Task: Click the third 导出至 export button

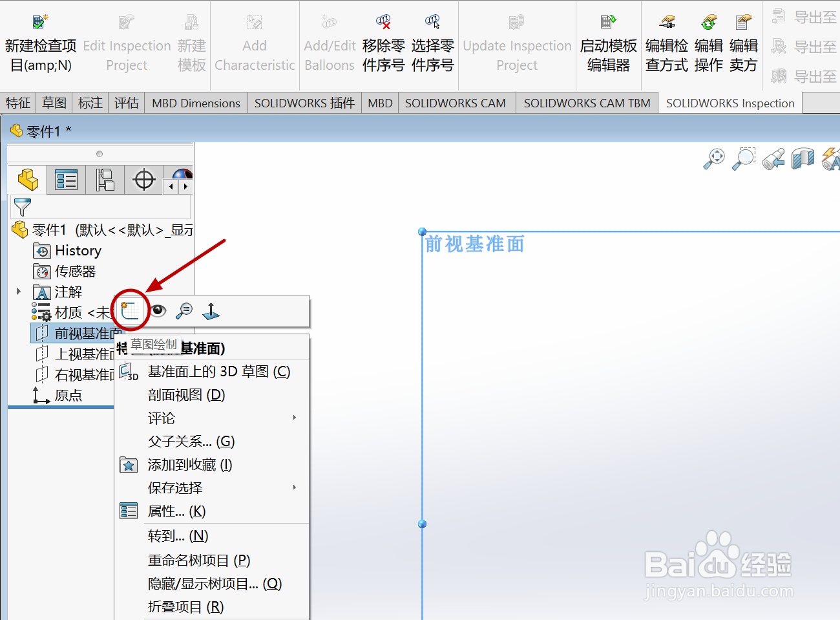Action: (x=804, y=76)
